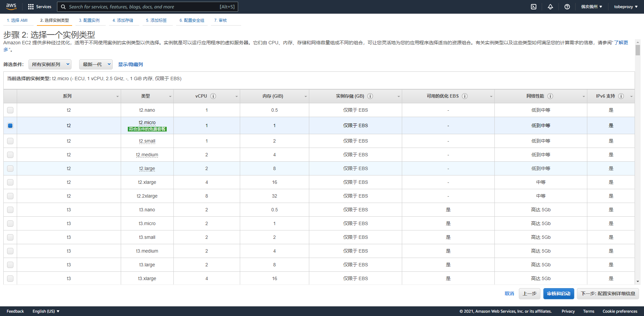The image size is (644, 316).
Task: Show info for the vCPU column
Action: pos(213,96)
